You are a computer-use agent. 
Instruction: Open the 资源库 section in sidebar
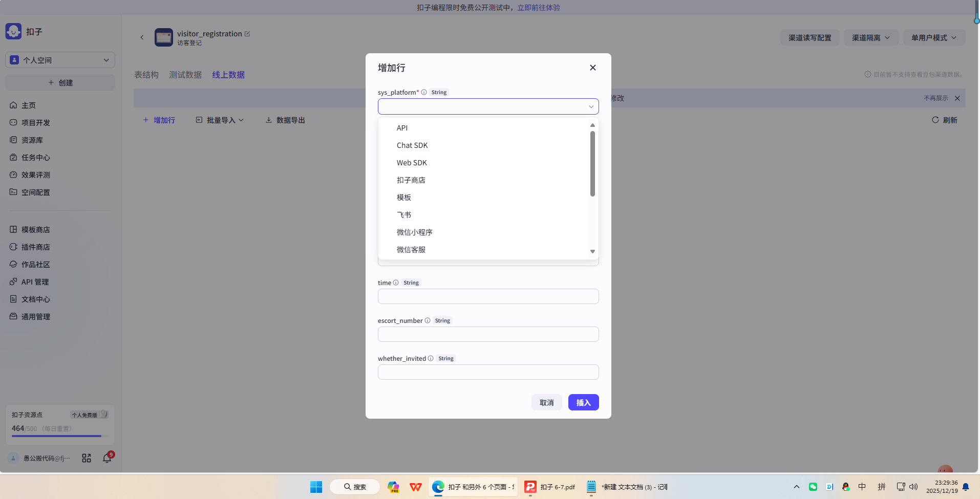32,140
